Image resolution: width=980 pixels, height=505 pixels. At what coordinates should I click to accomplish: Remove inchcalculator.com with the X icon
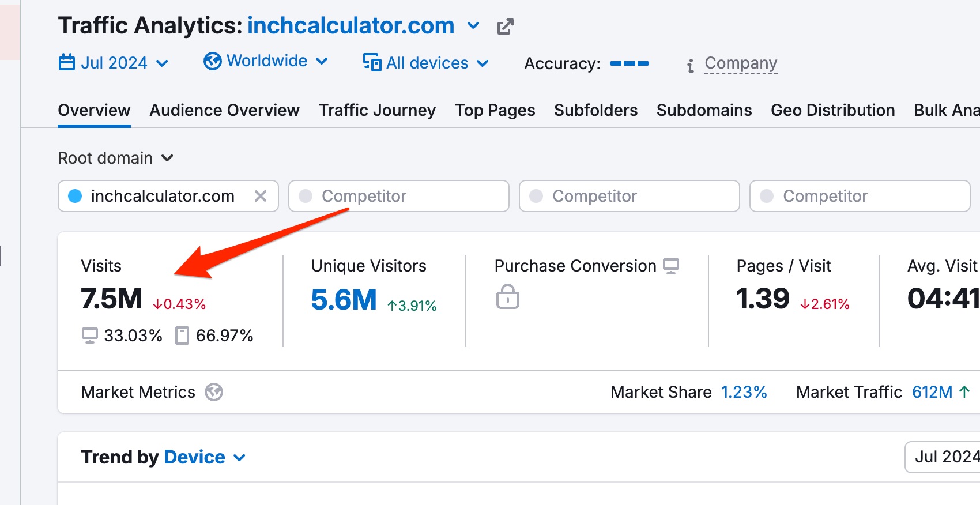tap(261, 196)
